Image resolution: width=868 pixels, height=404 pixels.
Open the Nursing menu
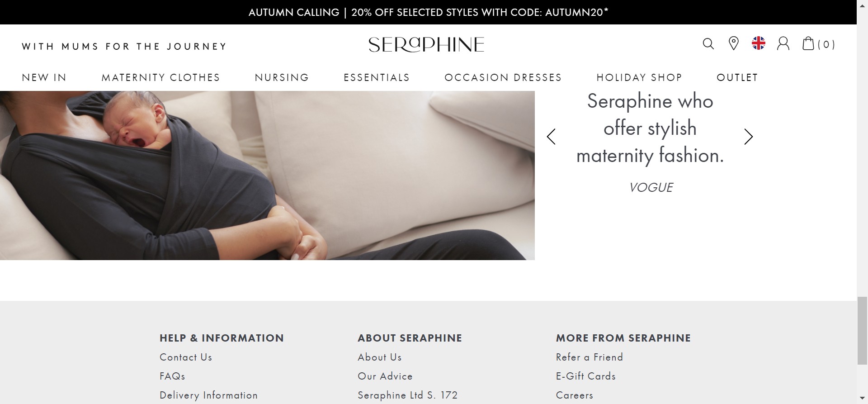(282, 77)
